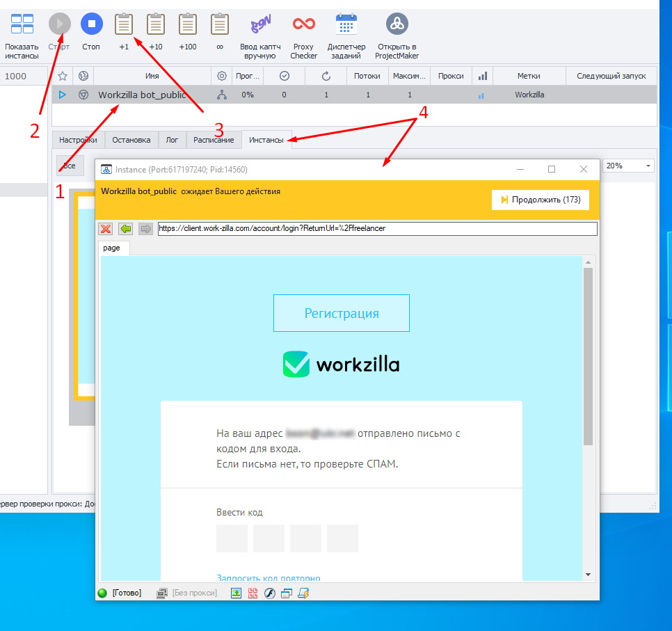
Task: Switch to the Настройки tab
Action: (x=78, y=140)
